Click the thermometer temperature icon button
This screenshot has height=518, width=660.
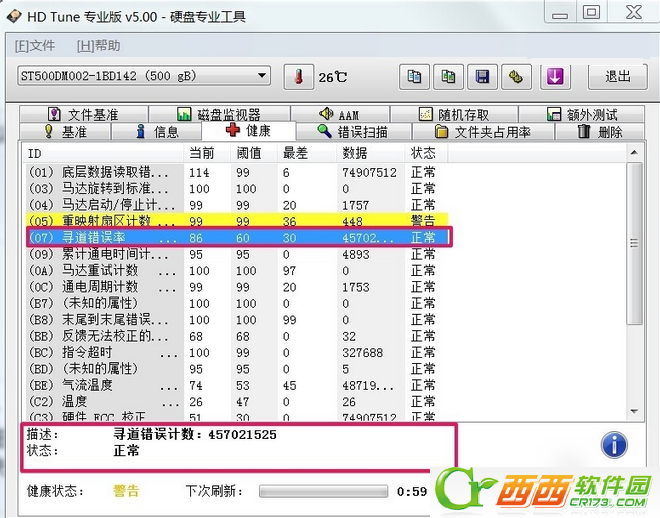(x=298, y=77)
